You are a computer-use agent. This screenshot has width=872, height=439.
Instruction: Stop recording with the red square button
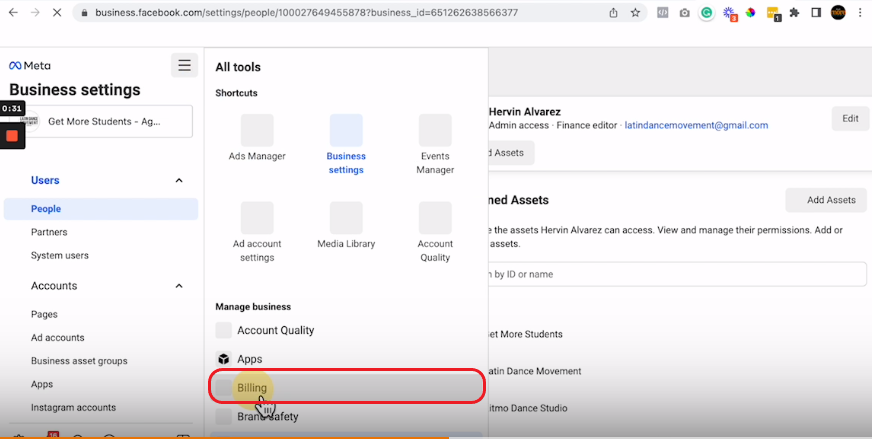[x=12, y=136]
